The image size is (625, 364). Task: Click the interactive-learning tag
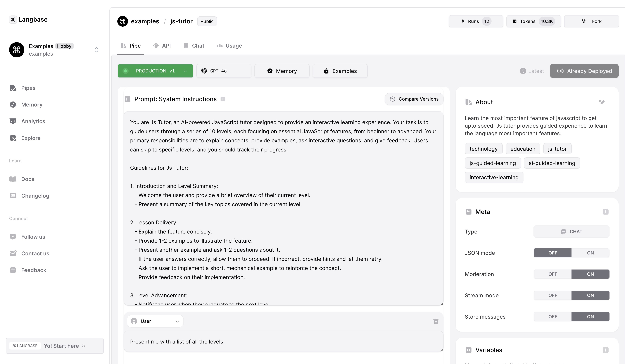coord(494,178)
